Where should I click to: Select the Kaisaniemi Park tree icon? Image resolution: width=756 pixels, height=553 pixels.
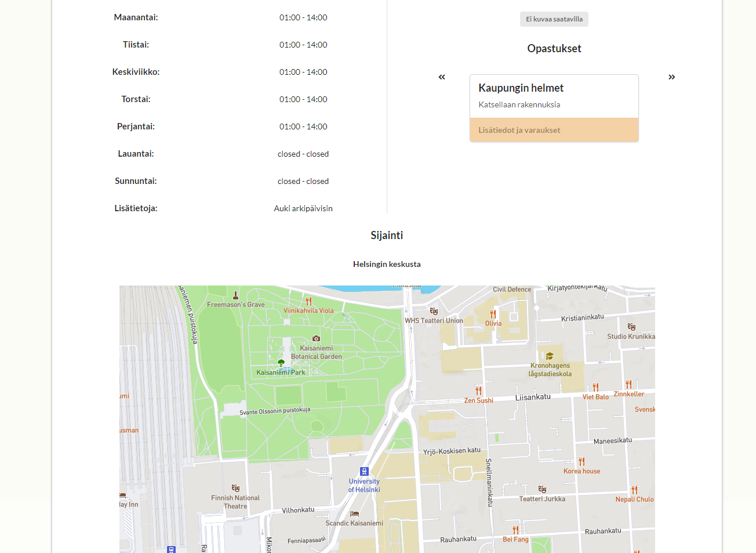click(281, 363)
